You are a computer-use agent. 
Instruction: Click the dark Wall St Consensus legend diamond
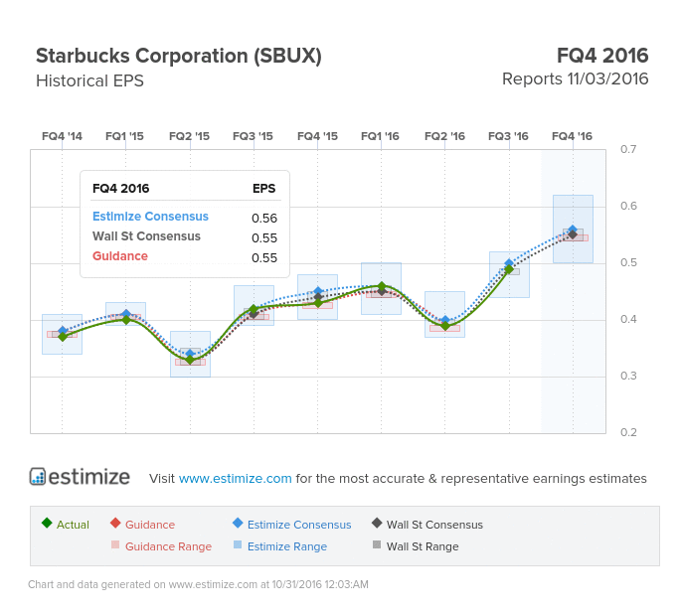click(x=377, y=523)
